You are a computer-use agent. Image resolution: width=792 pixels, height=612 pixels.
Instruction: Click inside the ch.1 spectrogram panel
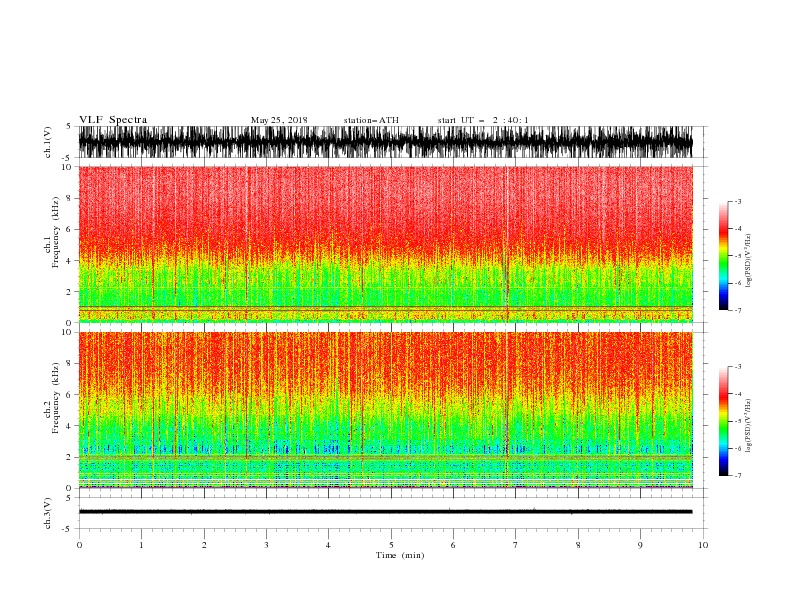point(385,244)
